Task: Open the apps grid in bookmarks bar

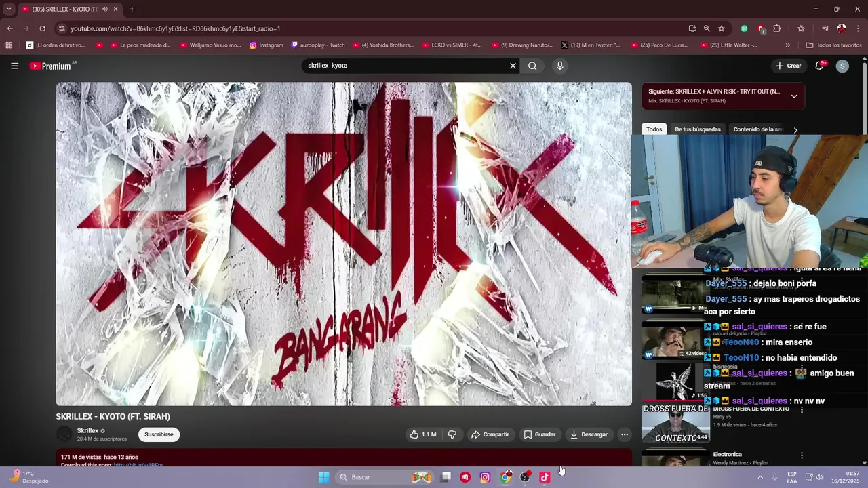Action: click(9, 45)
